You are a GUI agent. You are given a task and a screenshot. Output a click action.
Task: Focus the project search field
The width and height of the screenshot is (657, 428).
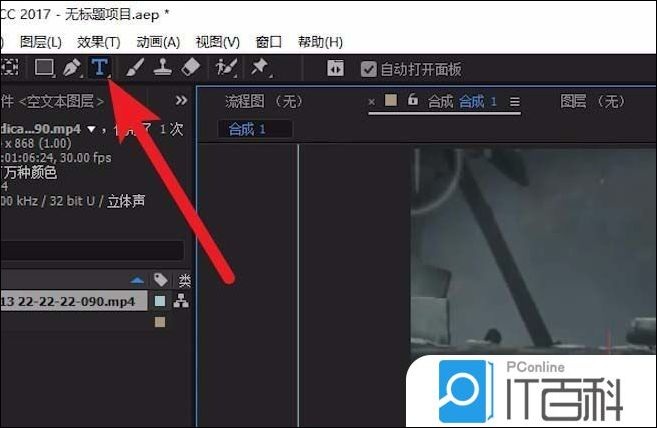tap(92, 250)
